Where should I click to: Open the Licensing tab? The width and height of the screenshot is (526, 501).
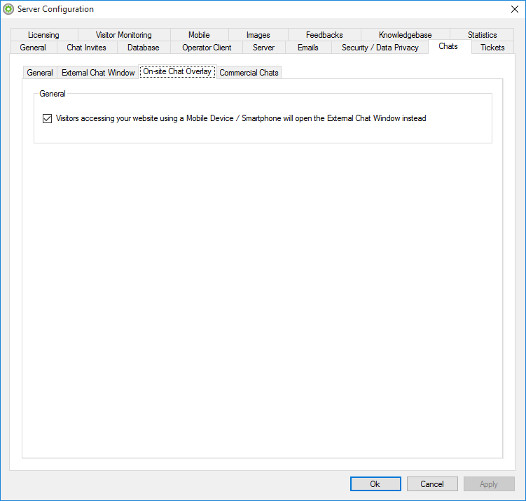coord(44,35)
